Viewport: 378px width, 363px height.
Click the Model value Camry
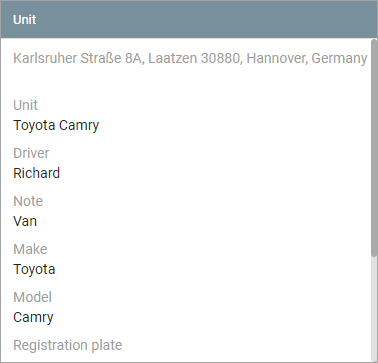tap(33, 318)
